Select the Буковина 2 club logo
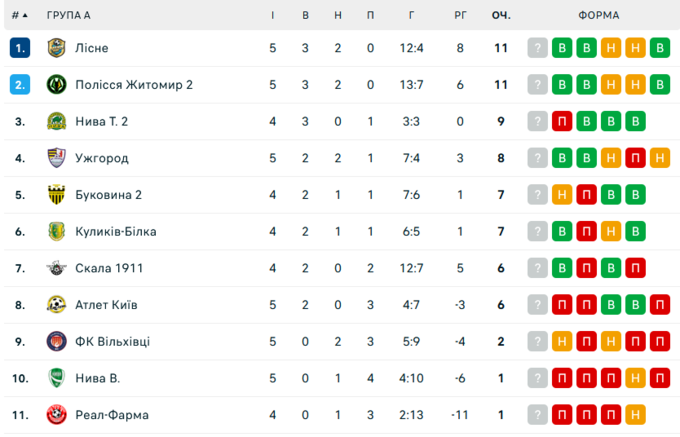 coord(56,195)
